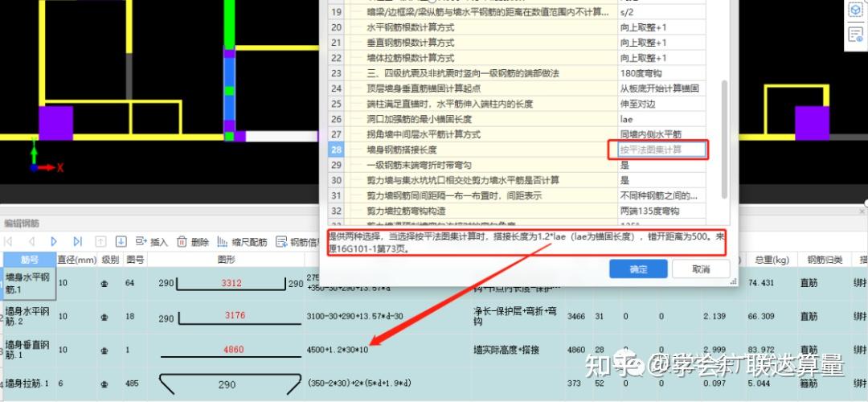868x402 pixels.
Task: Click the settings dialog vertical scrollbar
Action: pos(724,138)
